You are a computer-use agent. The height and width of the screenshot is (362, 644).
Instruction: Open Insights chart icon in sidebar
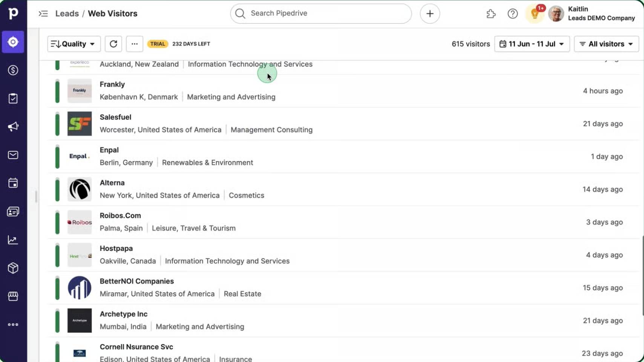[x=13, y=240]
